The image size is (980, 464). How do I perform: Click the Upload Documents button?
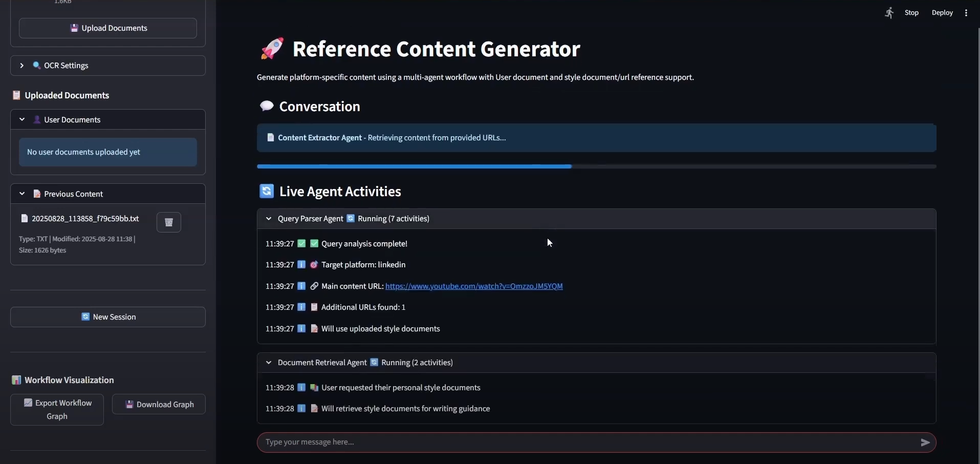coord(108,28)
